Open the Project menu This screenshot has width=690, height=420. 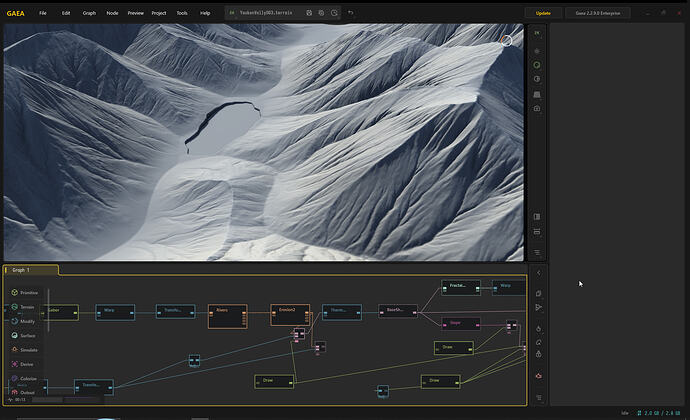click(x=159, y=13)
